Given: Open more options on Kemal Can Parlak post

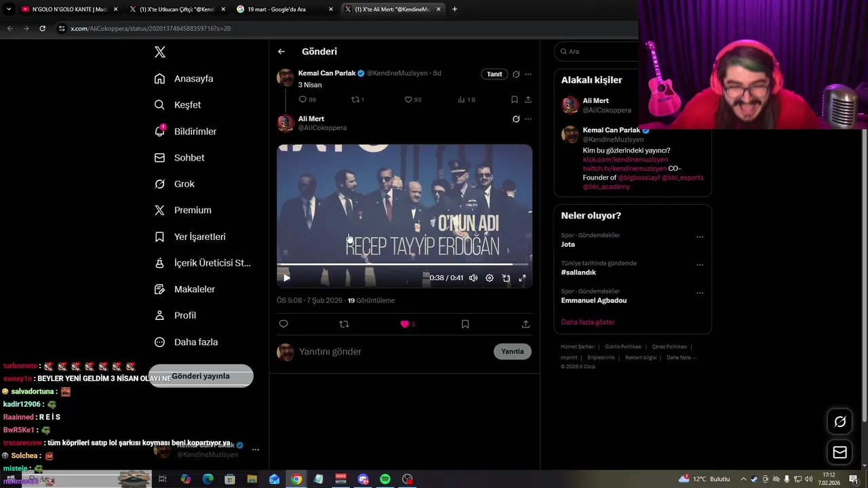Looking at the screenshot, I should (x=528, y=74).
